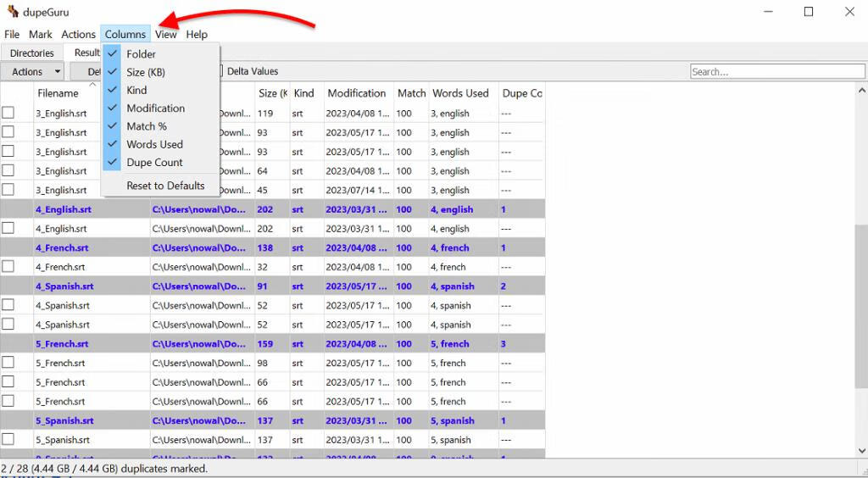Click the duplicates marked status bar text
Image resolution: width=868 pixels, height=478 pixels.
(104, 469)
